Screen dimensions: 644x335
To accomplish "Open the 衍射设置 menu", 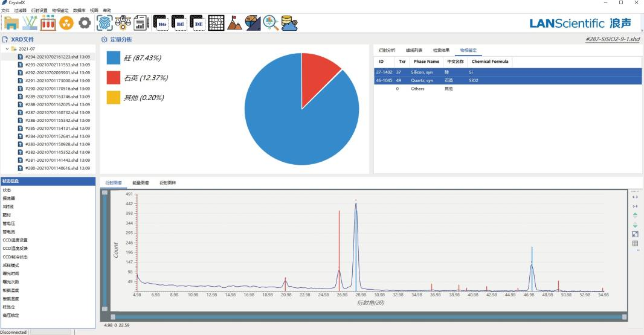I will coord(39,10).
